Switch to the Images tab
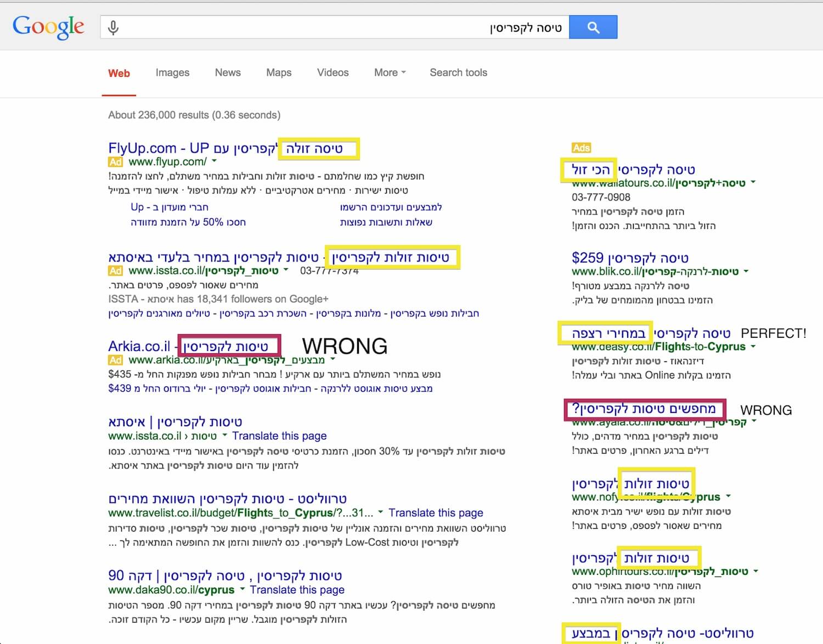823x644 pixels. [172, 72]
